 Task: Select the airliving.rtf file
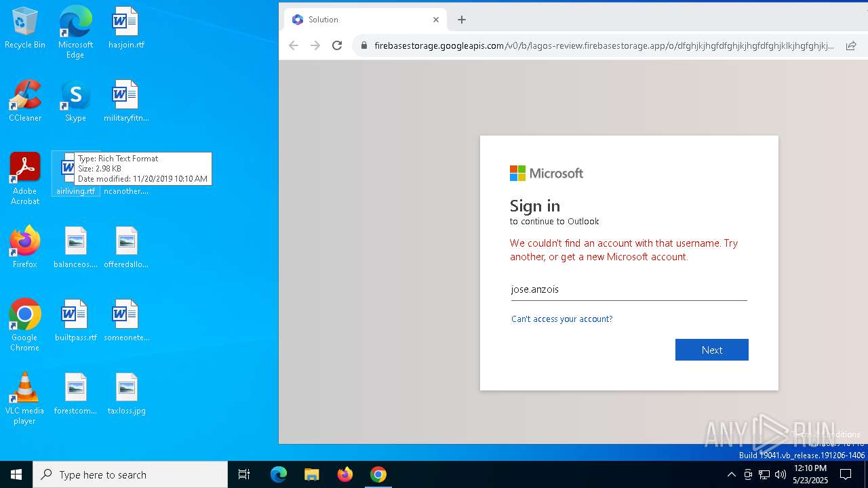75,174
